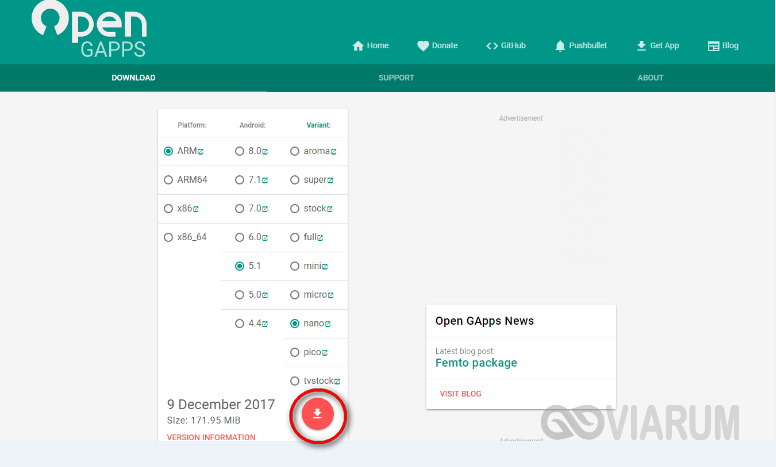Switch to the ABOUT tab
This screenshot has height=467, width=776.
(650, 78)
